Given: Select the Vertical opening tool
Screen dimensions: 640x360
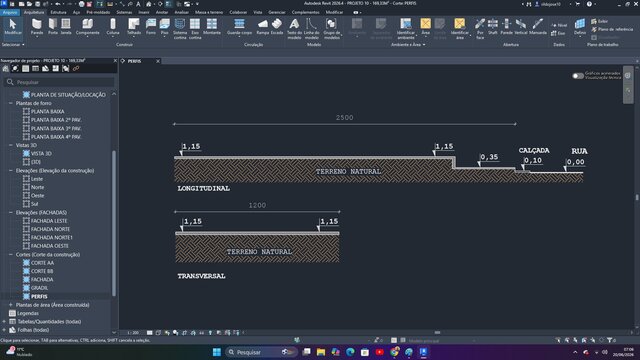Looking at the screenshot, I should (x=520, y=27).
